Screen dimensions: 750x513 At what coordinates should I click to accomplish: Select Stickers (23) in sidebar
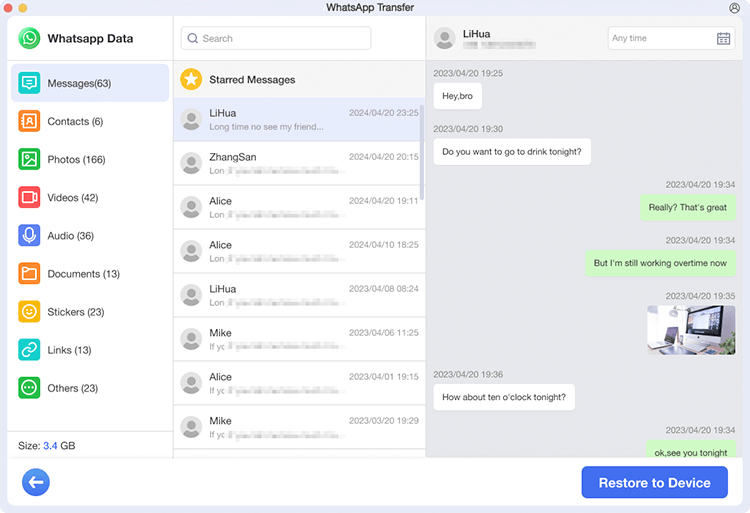(90, 312)
